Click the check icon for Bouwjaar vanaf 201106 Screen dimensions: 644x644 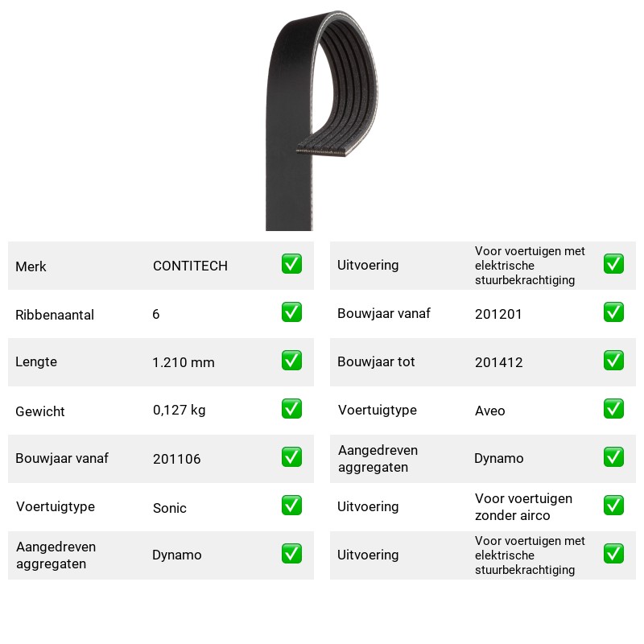pyautogui.click(x=291, y=457)
